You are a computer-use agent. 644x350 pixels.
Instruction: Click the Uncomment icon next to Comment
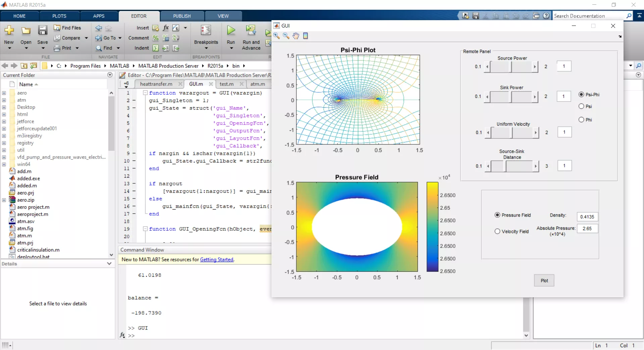tap(166, 38)
